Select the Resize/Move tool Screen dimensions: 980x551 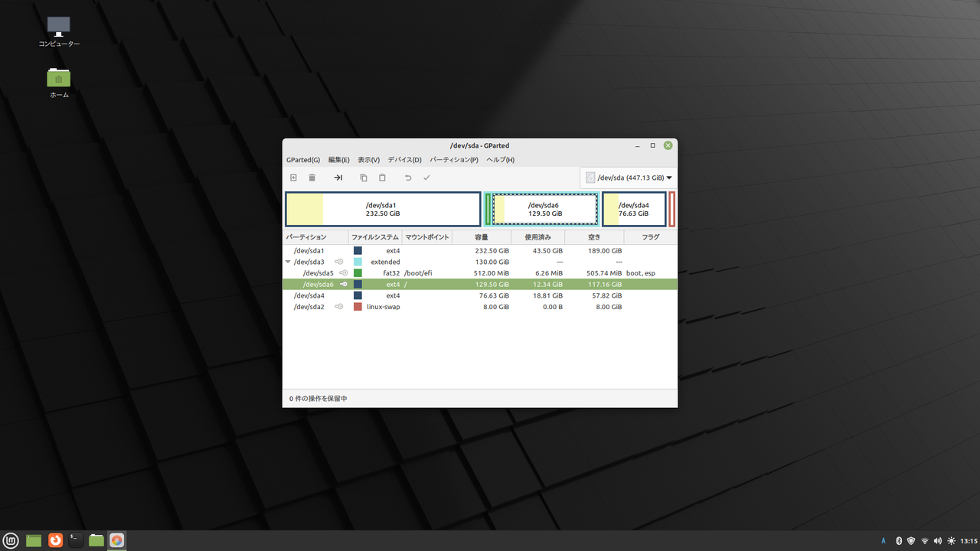pyautogui.click(x=338, y=177)
